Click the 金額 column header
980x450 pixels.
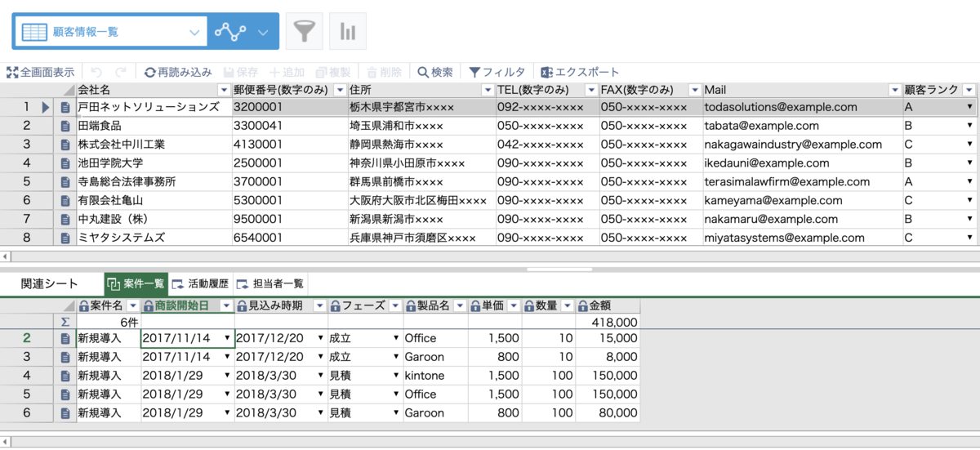click(x=608, y=306)
